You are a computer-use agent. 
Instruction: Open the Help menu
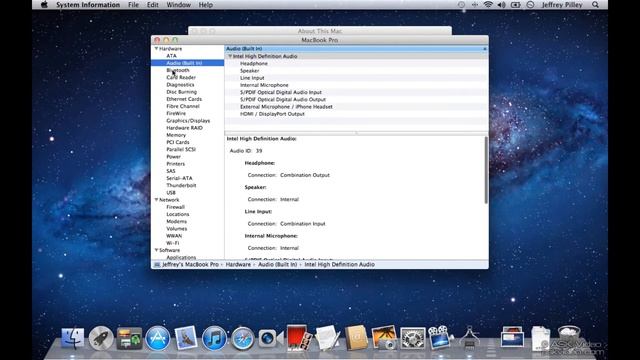pos(206,5)
